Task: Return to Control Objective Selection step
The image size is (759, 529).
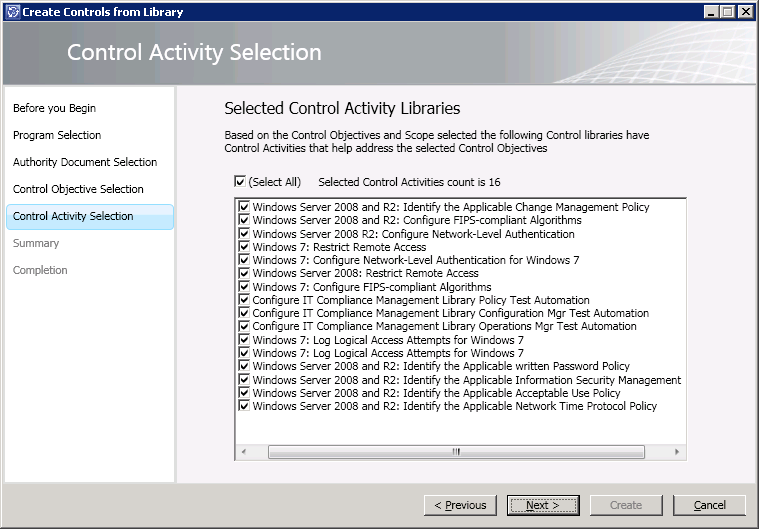Action: [78, 189]
